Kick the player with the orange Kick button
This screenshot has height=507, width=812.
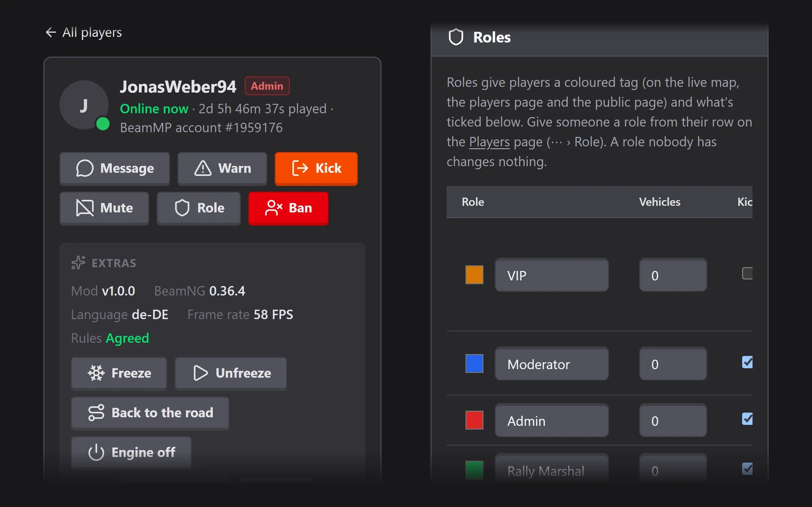[x=316, y=168]
